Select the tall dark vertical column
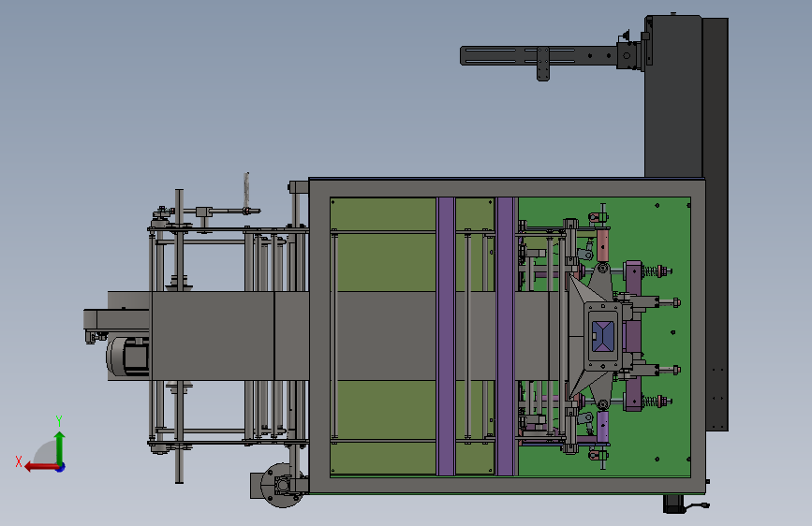 (672, 96)
